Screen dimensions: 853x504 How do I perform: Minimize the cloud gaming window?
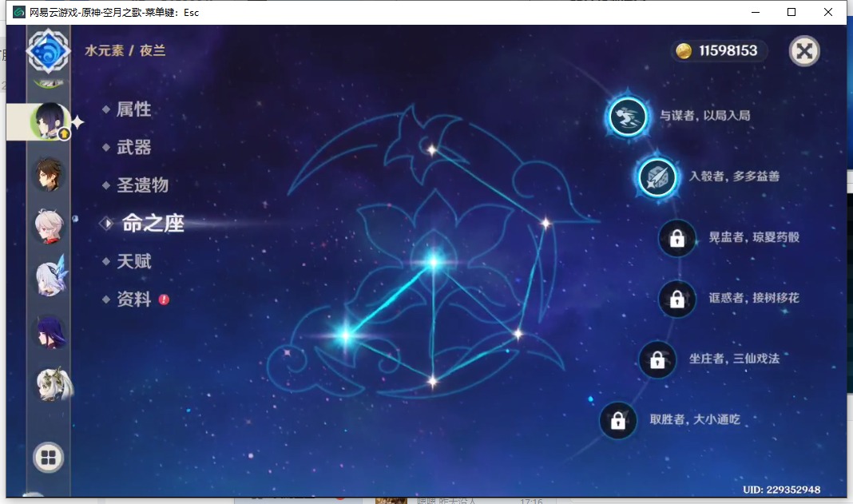755,12
